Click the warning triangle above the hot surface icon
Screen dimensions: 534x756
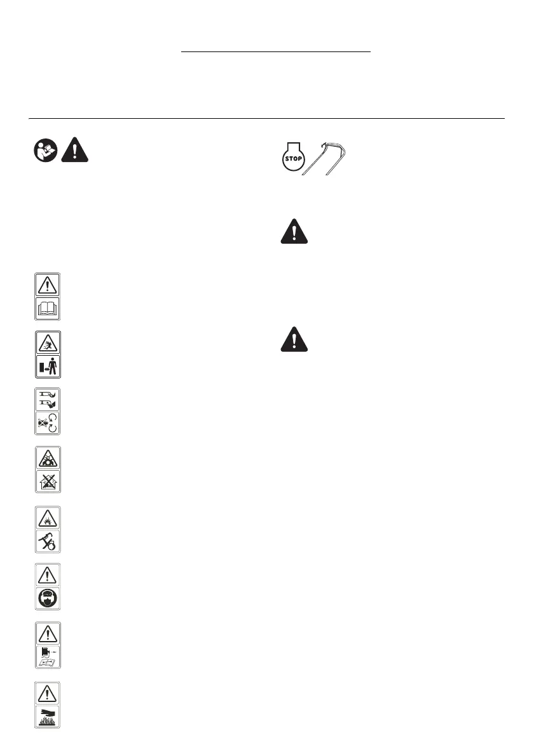[x=48, y=694]
